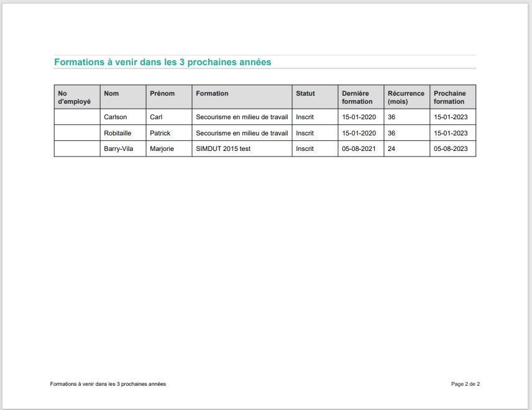
Task: Click the 'Marjorie' first name cell
Action: click(x=169, y=148)
